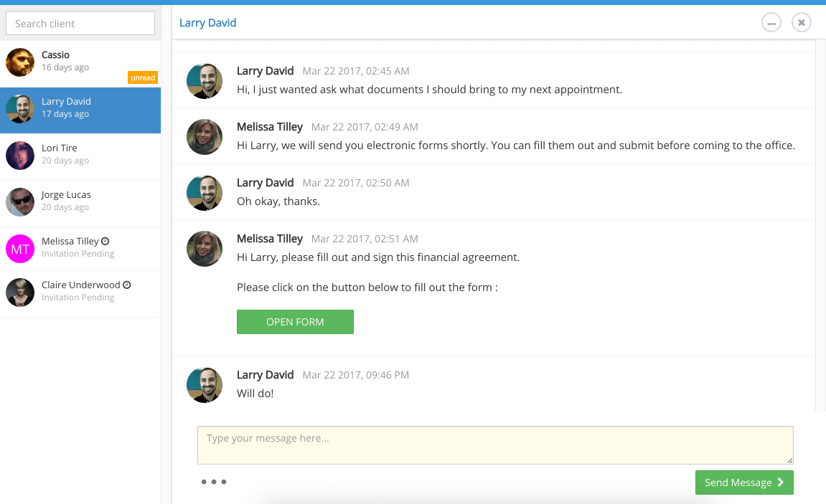Image resolution: width=826 pixels, height=504 pixels.
Task: Click the Send Message button
Action: [x=744, y=482]
